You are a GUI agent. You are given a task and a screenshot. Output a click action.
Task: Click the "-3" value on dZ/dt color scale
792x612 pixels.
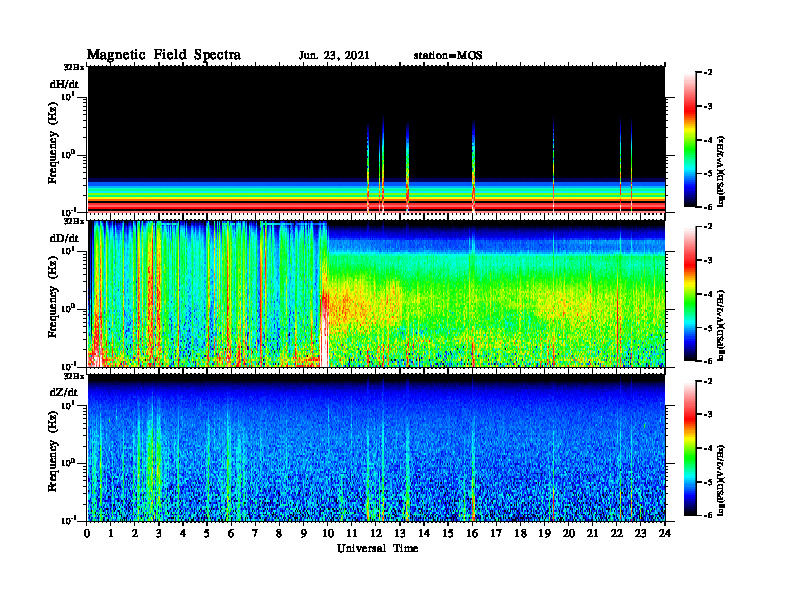click(709, 415)
